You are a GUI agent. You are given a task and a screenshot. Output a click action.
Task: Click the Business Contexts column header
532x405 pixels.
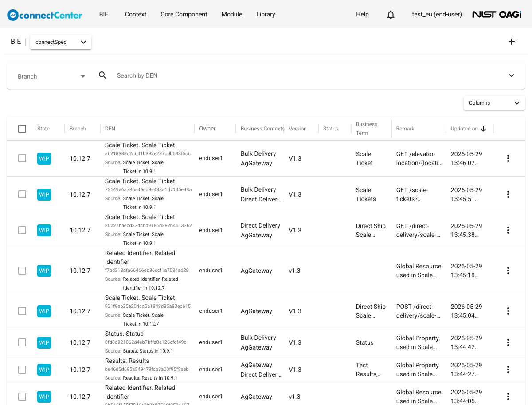[262, 129]
